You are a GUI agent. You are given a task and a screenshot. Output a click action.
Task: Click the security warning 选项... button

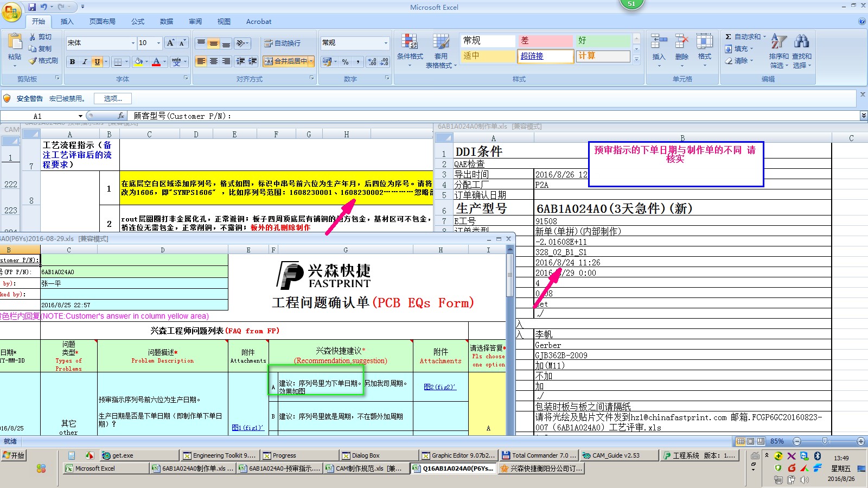113,98
